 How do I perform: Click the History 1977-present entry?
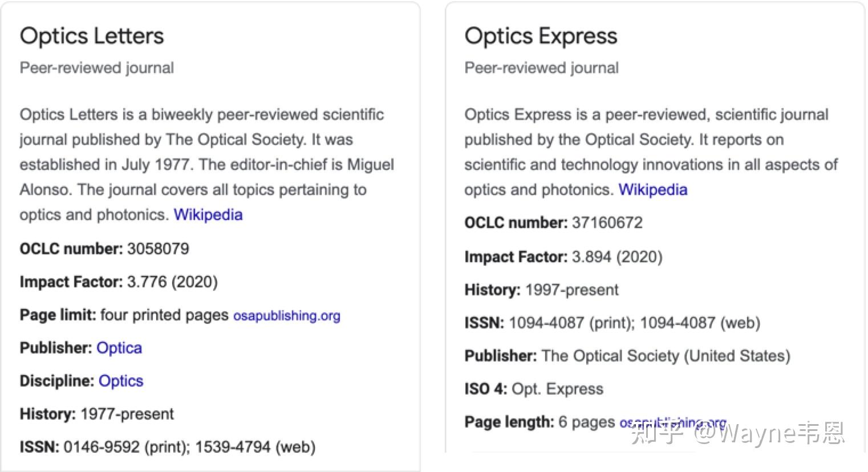point(127,414)
